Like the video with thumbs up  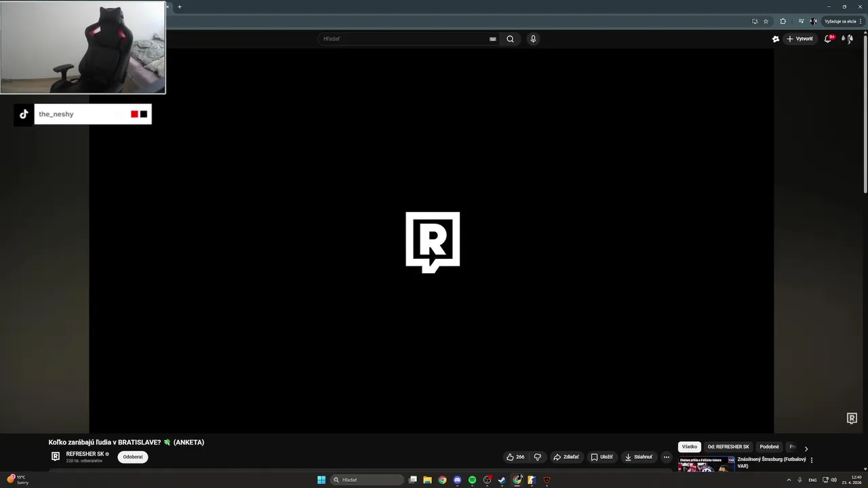[x=515, y=457]
